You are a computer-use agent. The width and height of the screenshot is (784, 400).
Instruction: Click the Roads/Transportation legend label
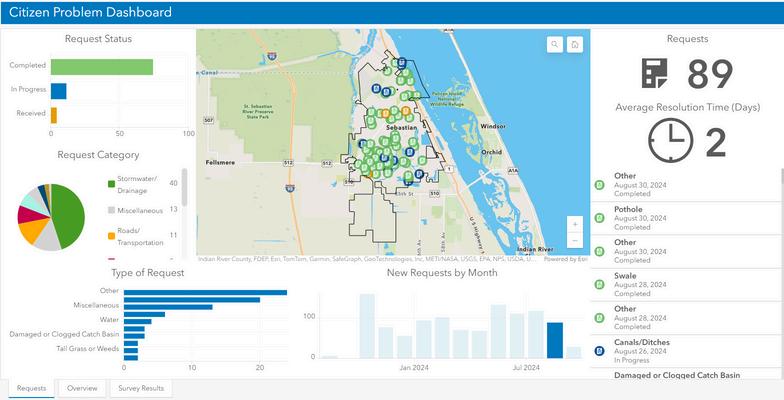point(140,236)
